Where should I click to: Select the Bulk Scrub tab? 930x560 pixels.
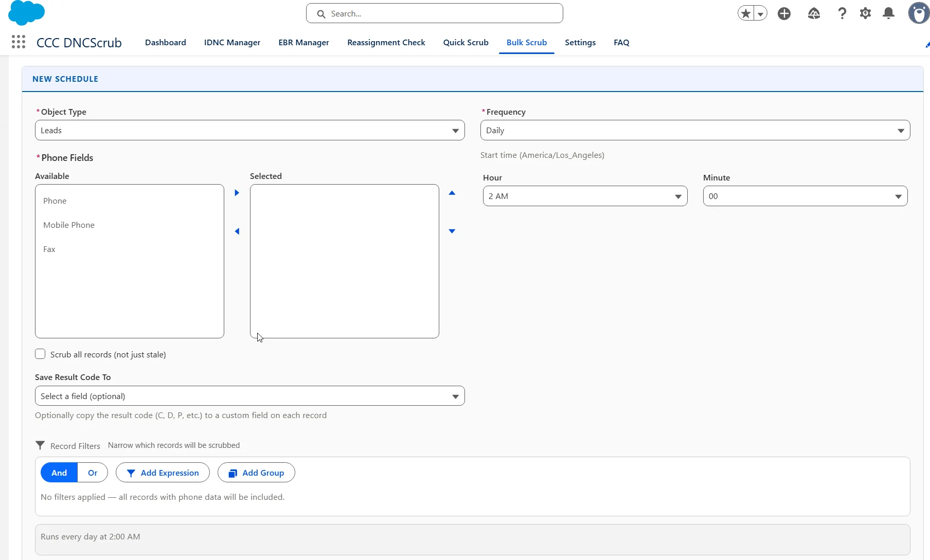[x=527, y=42]
